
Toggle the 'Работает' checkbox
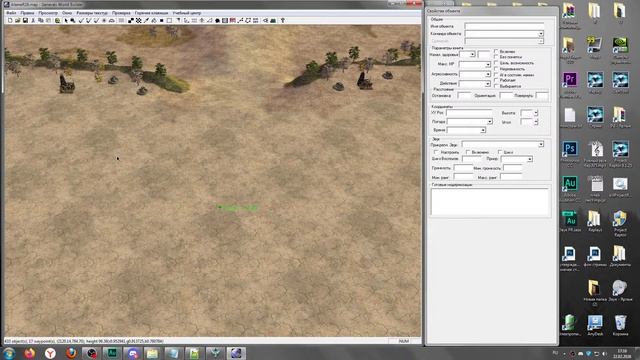click(x=496, y=80)
